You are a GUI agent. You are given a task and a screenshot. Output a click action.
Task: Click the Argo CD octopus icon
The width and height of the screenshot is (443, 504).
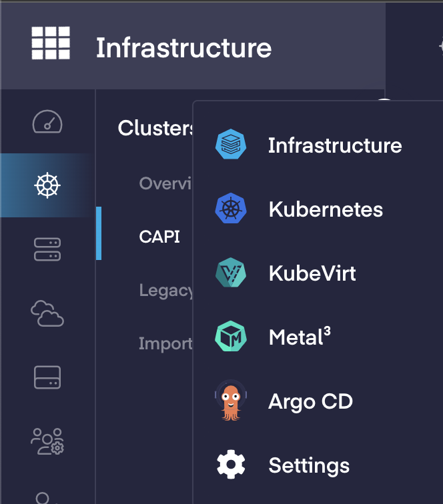click(x=231, y=401)
